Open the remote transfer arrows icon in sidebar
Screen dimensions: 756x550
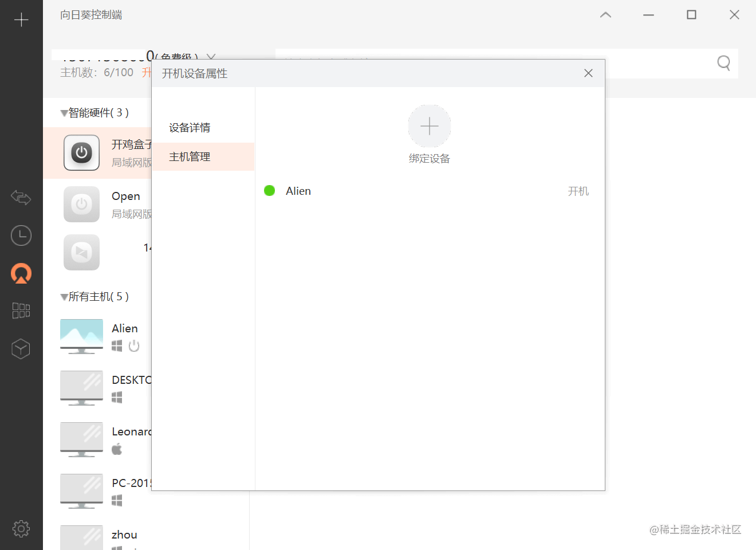click(21, 198)
